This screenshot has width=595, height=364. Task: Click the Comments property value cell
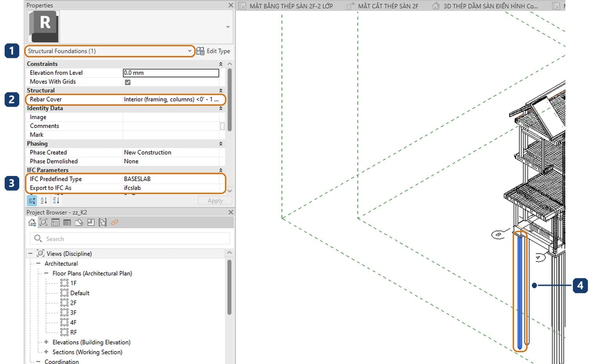click(x=171, y=126)
